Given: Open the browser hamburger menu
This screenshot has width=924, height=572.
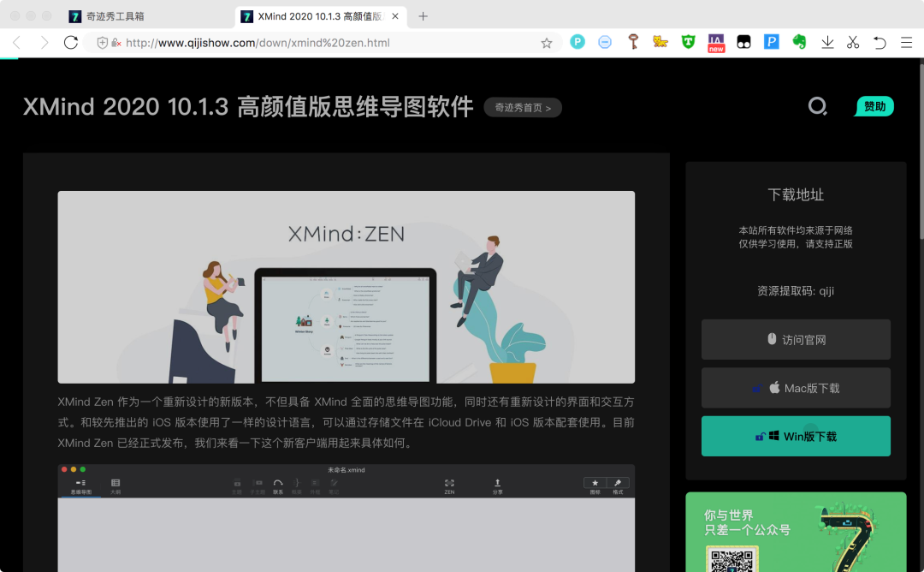Looking at the screenshot, I should pyautogui.click(x=908, y=42).
